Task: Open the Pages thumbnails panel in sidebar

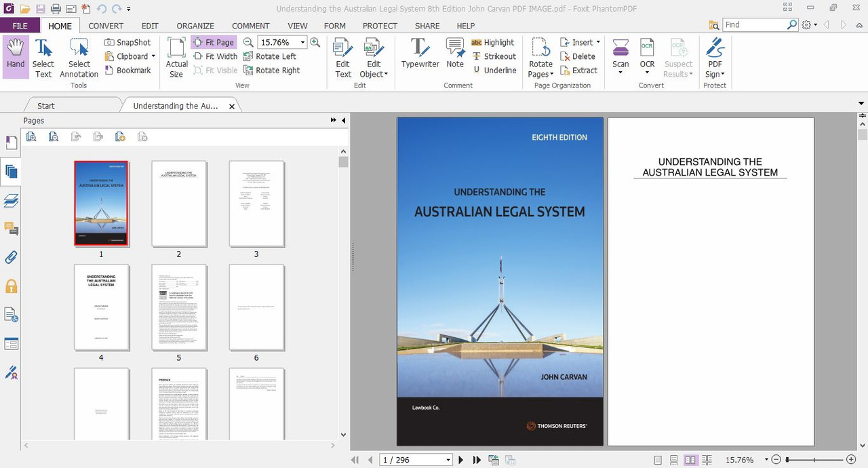Action: click(11, 172)
